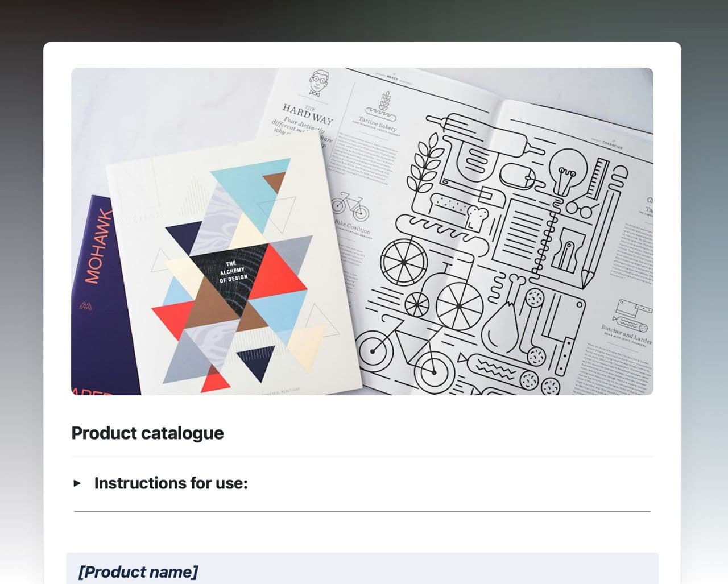The height and width of the screenshot is (584, 728).
Task: Click the man with glasses and bowtie icon
Action: [x=317, y=83]
